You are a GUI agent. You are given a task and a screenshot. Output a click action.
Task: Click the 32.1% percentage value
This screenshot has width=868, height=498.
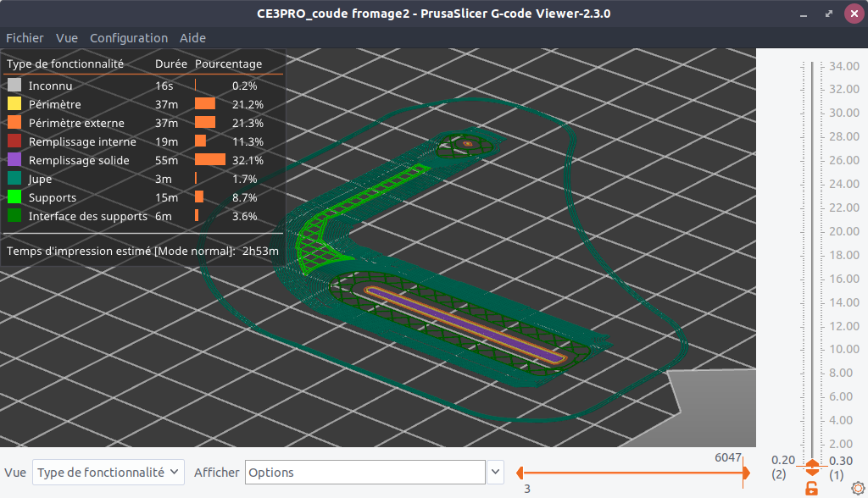[248, 160]
